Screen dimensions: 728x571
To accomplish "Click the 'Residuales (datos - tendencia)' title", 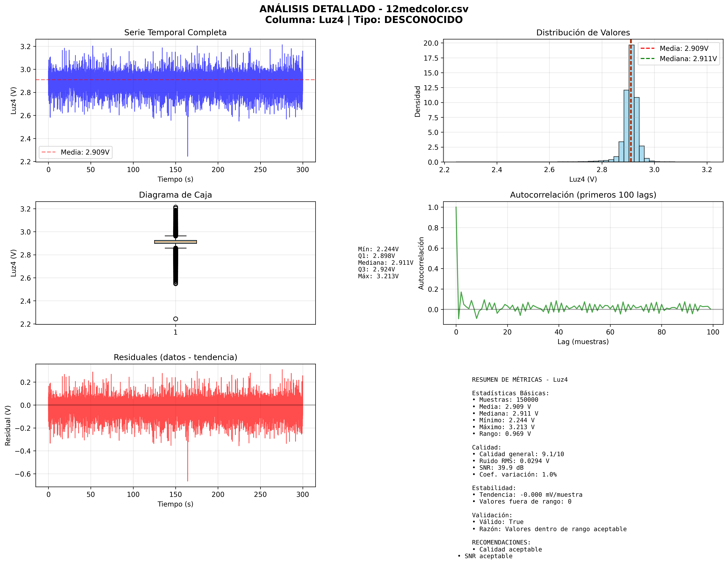I will [175, 357].
